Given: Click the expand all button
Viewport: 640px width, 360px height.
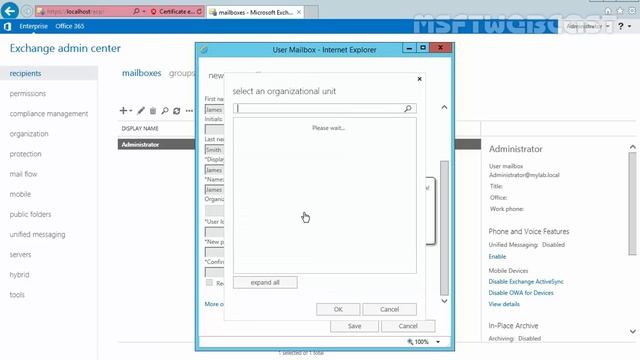Looking at the screenshot, I should [265, 282].
